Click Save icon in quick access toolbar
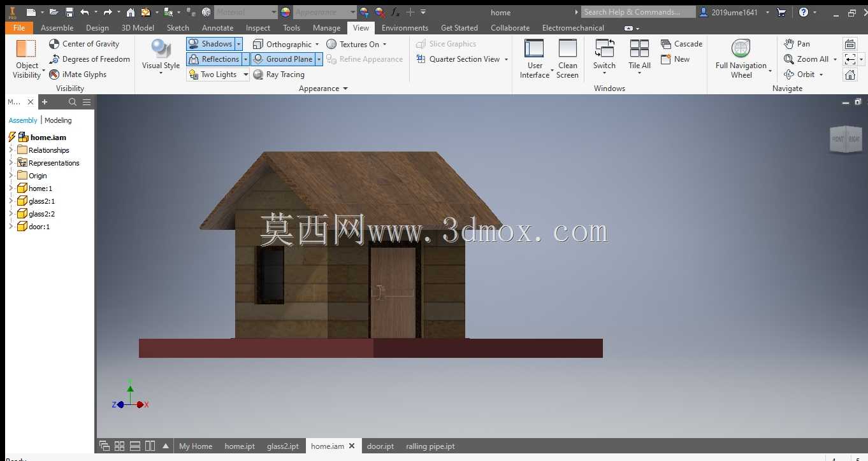868x461 pixels. click(69, 12)
